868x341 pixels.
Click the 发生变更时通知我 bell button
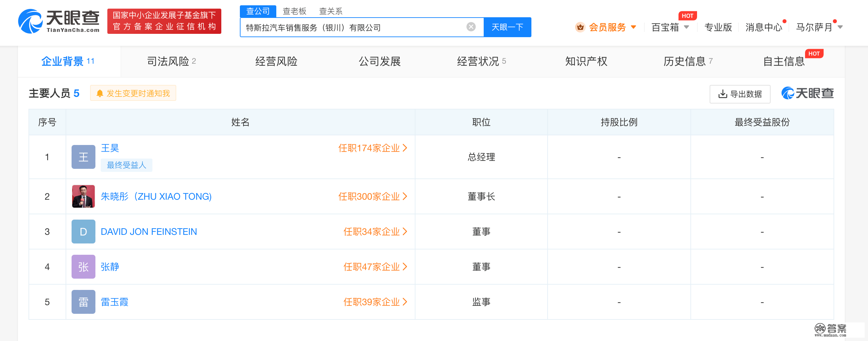click(133, 93)
